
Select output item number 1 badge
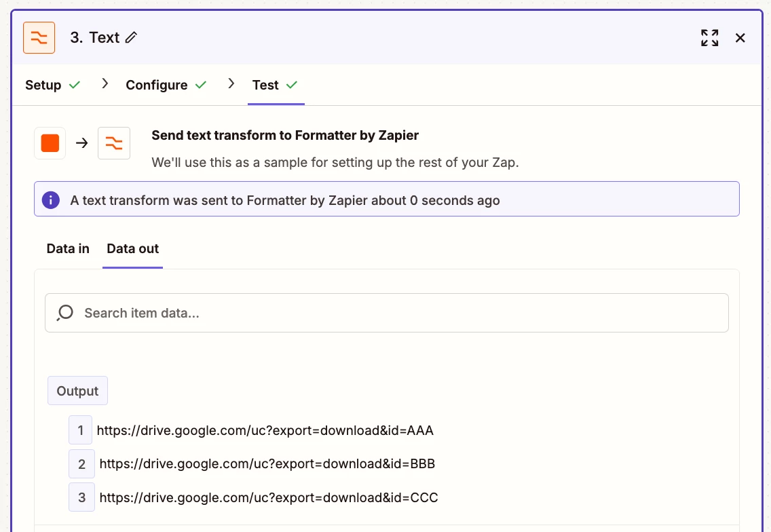[80, 430]
